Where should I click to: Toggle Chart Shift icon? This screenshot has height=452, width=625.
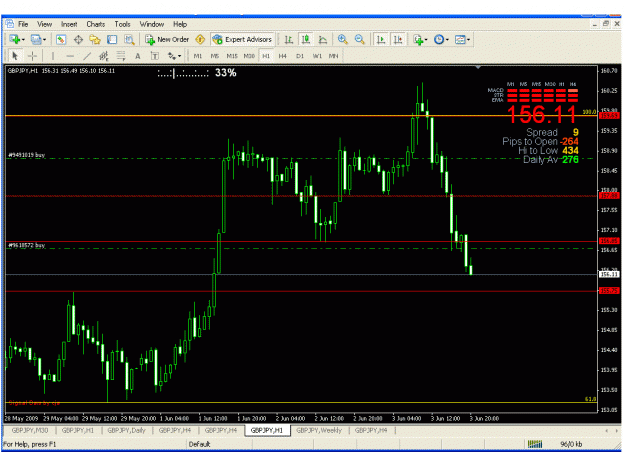click(398, 39)
